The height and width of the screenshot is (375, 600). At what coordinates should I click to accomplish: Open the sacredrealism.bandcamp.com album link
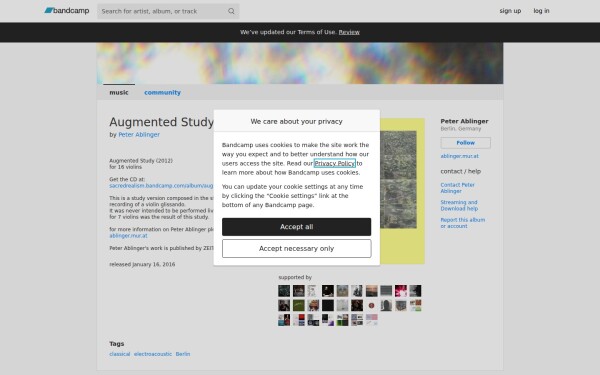pos(161,186)
